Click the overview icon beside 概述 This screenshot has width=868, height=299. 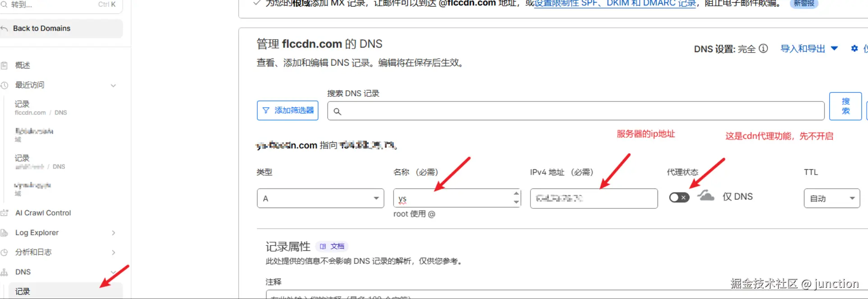4,65
